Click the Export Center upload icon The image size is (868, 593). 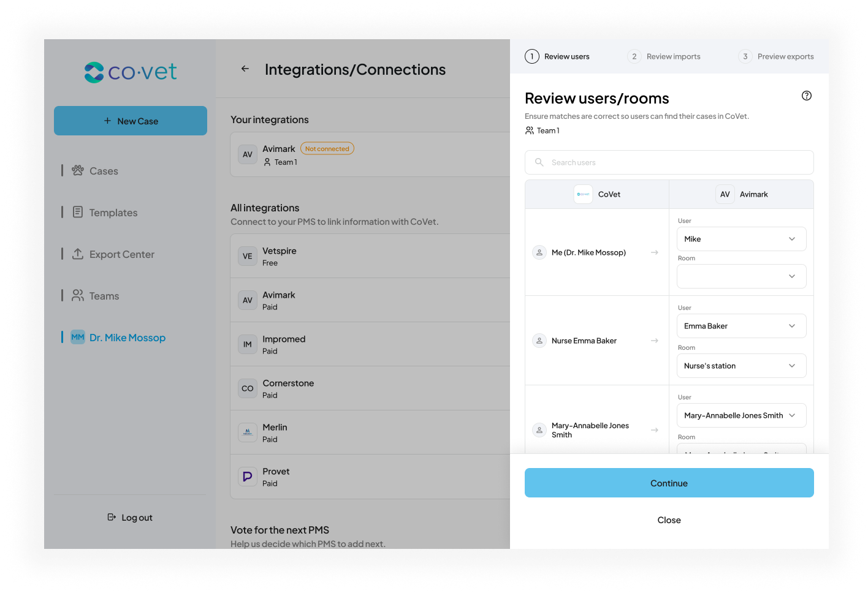coord(78,254)
